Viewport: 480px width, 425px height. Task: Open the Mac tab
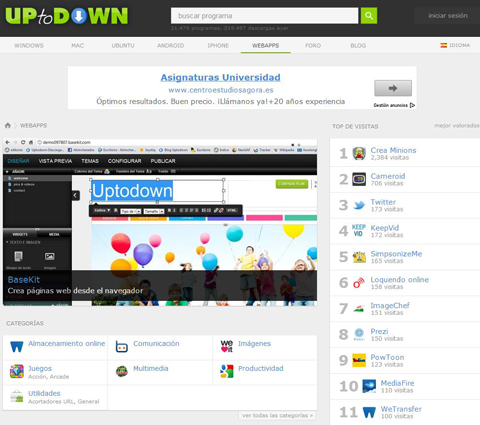77,45
